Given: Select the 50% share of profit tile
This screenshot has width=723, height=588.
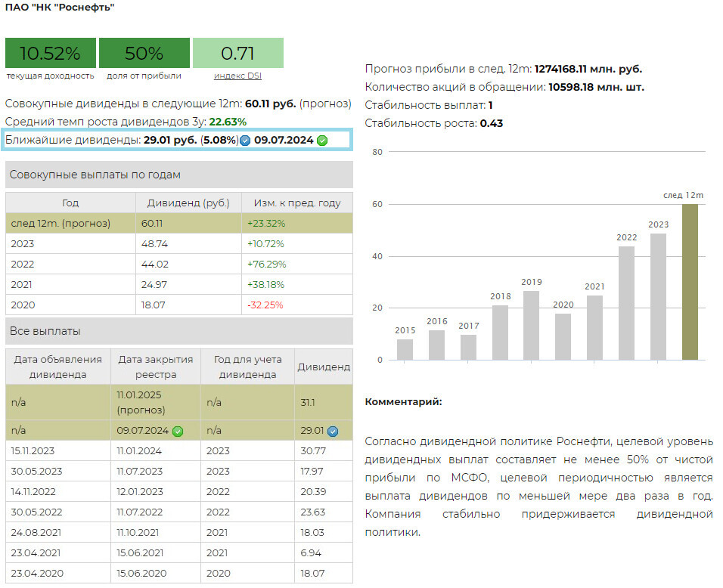Looking at the screenshot, I should 144,53.
